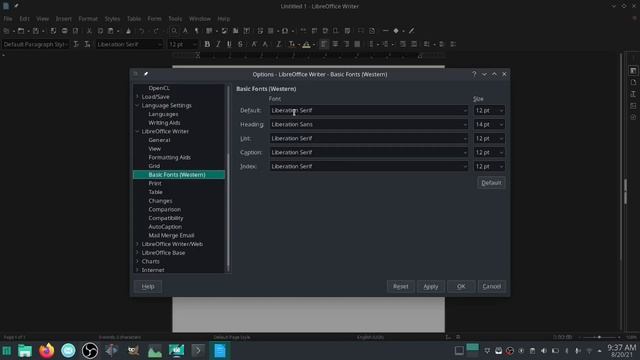Viewport: 640px width, 360px height.
Task: Click the Apply button
Action: (x=431, y=286)
